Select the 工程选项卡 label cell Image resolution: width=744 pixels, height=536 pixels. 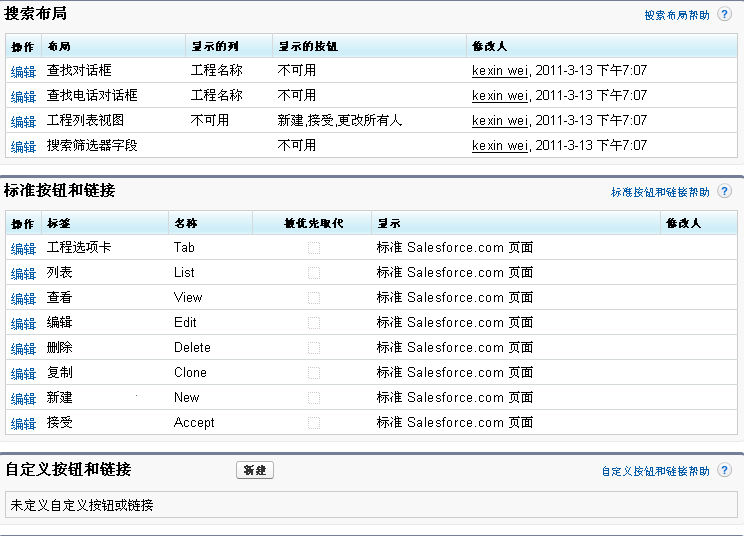pyautogui.click(x=79, y=247)
